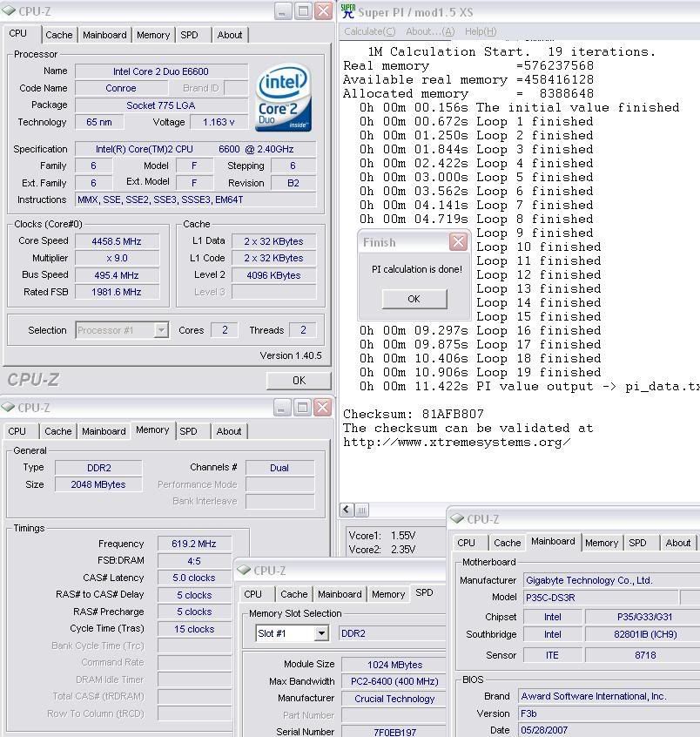
Task: Switch to Mainboard tab in the processor window
Action: (104, 35)
